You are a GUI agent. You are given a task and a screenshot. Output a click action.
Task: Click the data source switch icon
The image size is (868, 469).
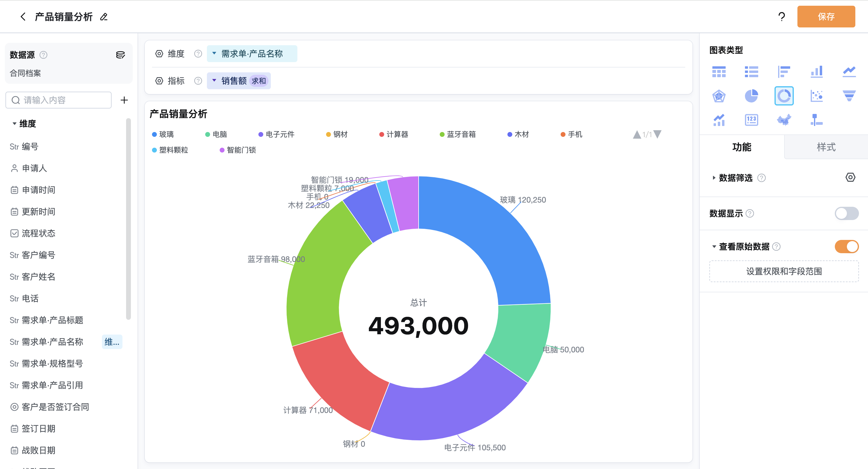click(x=120, y=55)
